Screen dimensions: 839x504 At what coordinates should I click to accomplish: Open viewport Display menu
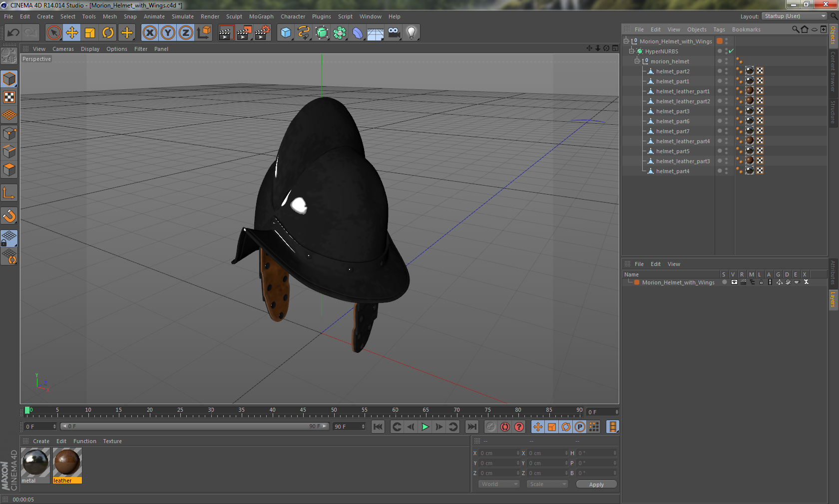coord(90,49)
